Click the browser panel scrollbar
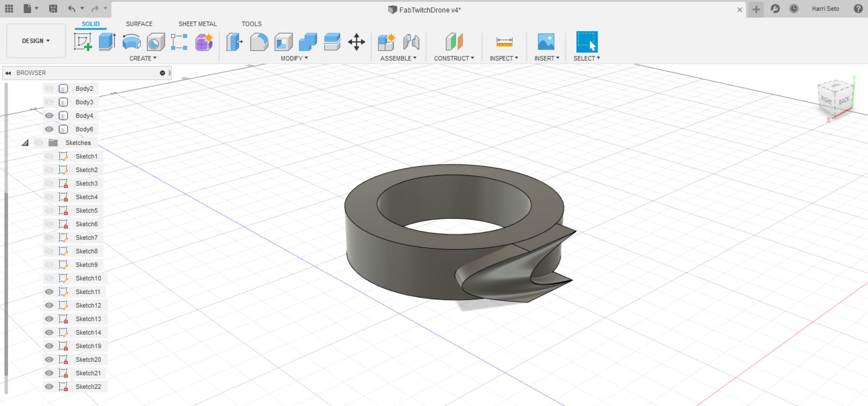868x406 pixels. click(6, 285)
